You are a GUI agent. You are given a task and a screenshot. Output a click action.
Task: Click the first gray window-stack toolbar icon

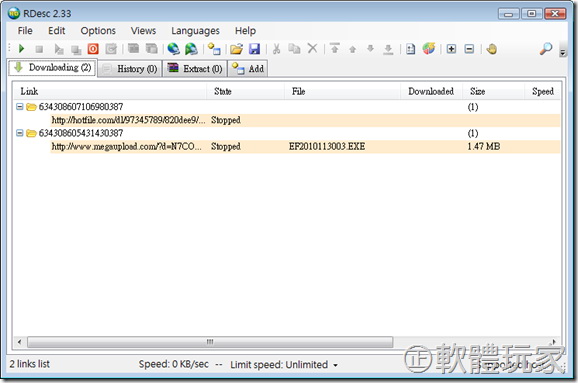coord(133,49)
